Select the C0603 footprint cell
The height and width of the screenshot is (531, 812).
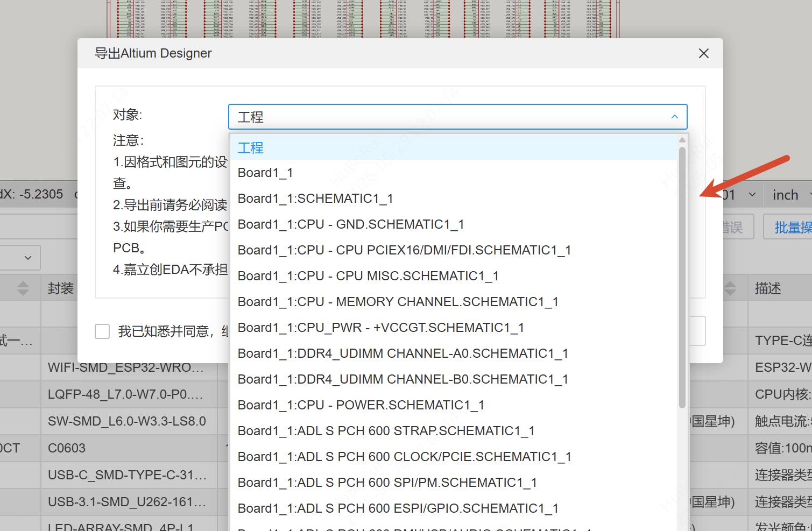coord(129,448)
